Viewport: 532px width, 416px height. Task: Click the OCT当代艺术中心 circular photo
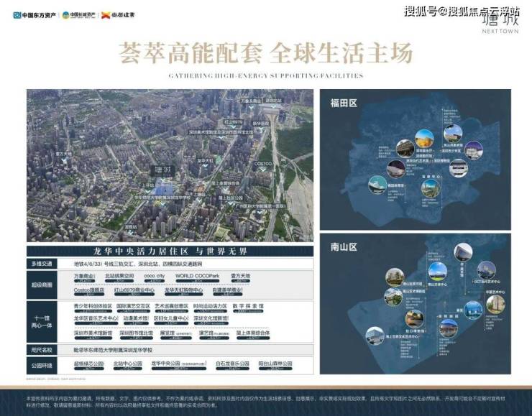487,270
